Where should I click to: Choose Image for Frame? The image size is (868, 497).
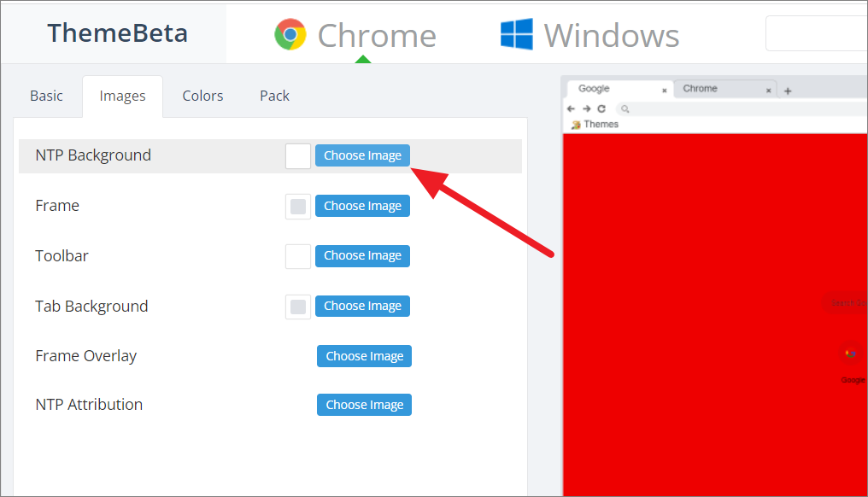(362, 206)
